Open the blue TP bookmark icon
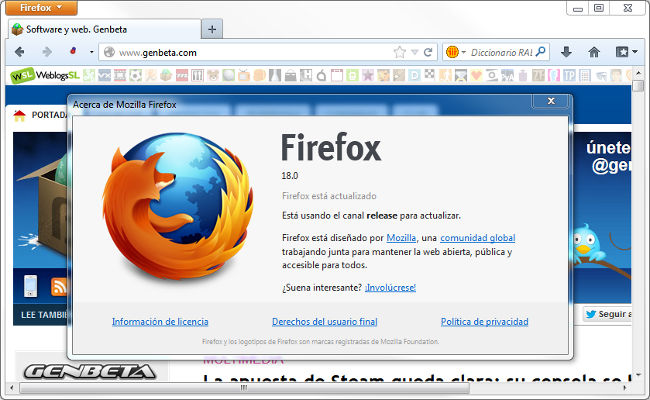 [569, 75]
